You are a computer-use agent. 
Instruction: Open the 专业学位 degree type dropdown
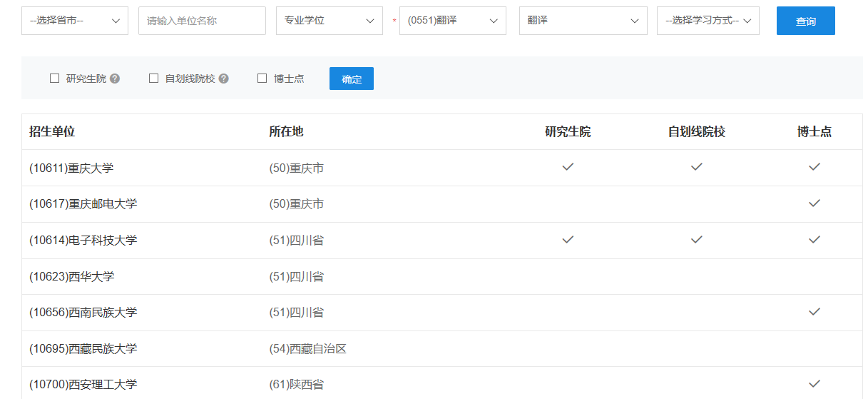click(330, 21)
